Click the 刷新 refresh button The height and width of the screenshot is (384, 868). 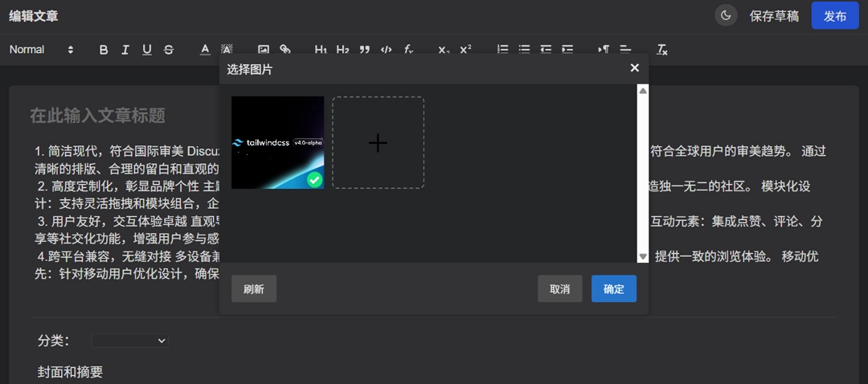(253, 289)
